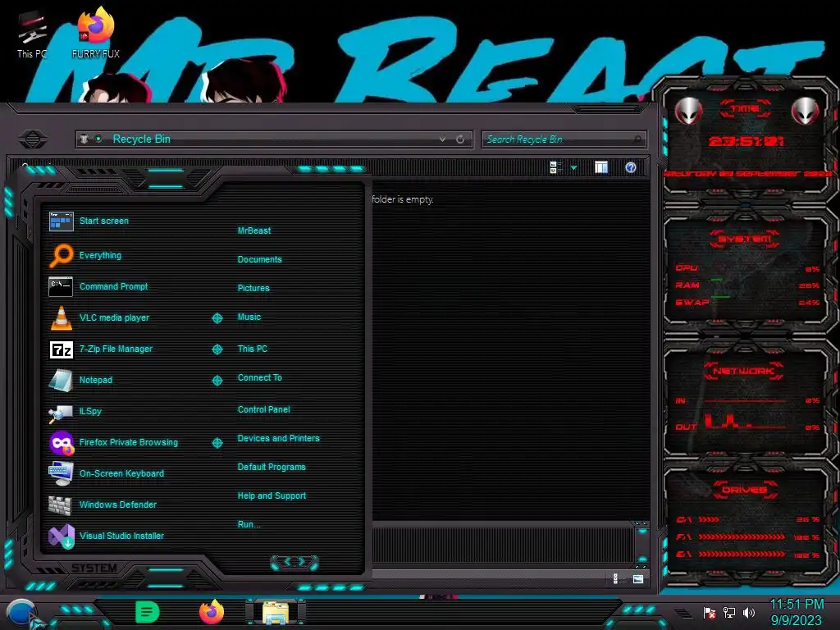The image size is (840, 630).
Task: Click the DRIVES gadget header
Action: pyautogui.click(x=744, y=490)
